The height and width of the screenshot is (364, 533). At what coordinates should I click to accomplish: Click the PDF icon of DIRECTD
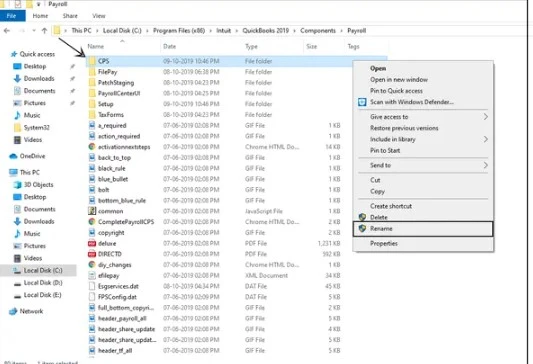(x=92, y=254)
